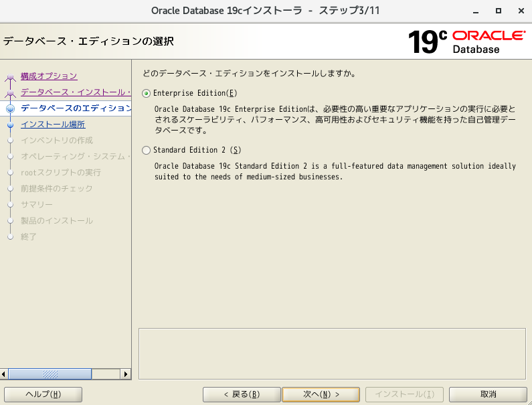532x405 pixels.
Task: Click the disabled step インベントリの作成
Action: click(x=57, y=140)
